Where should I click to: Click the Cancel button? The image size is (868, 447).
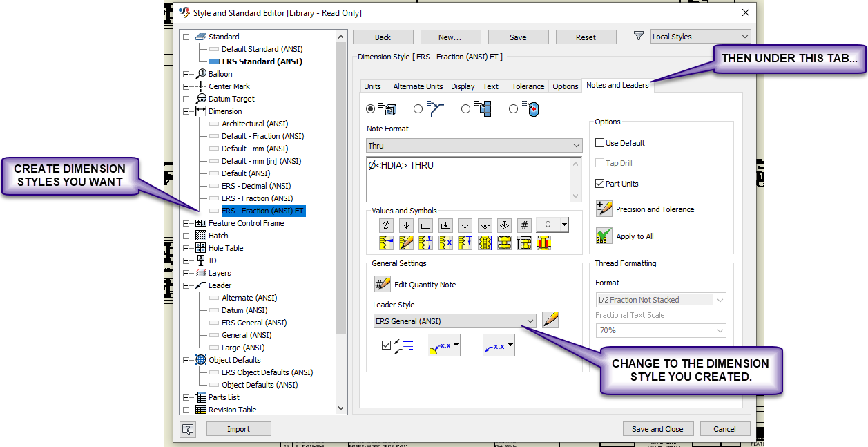coord(725,429)
